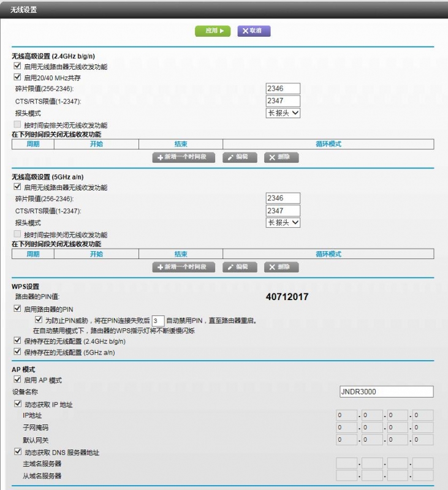Open 5GHz 报头模式 dropdown

pos(283,222)
